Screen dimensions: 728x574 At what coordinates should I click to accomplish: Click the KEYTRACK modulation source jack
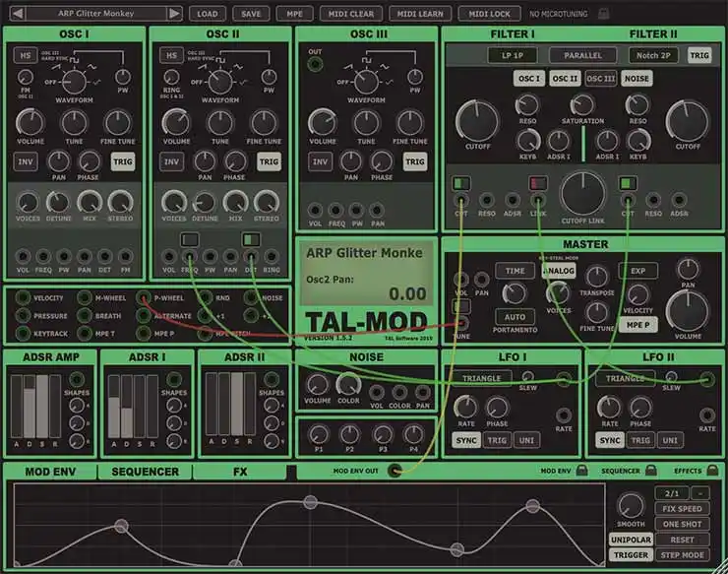click(x=23, y=333)
